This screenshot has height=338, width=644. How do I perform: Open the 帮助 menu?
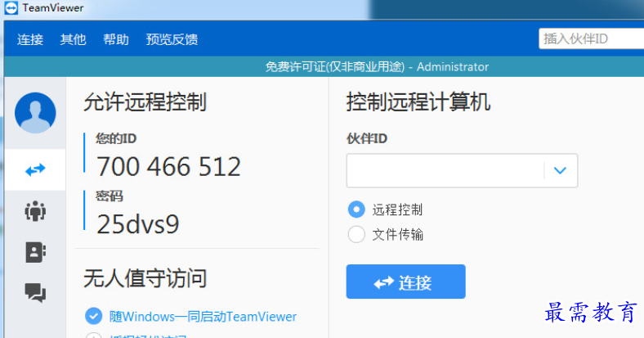pos(116,39)
